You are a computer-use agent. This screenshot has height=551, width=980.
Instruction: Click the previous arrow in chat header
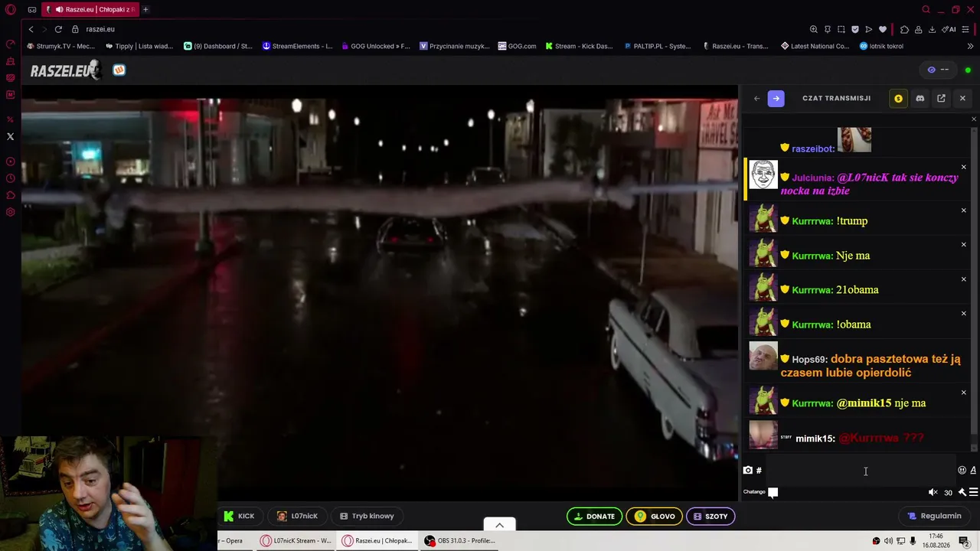pyautogui.click(x=757, y=98)
